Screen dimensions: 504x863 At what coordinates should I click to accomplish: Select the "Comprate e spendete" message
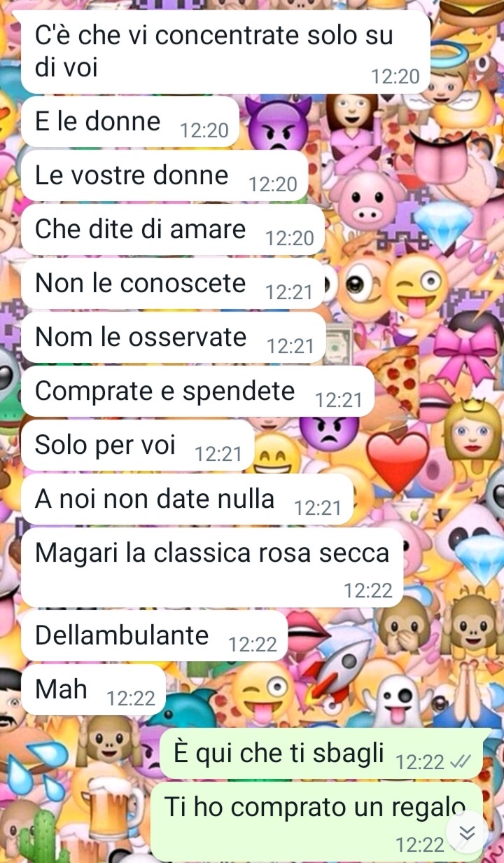(x=198, y=392)
